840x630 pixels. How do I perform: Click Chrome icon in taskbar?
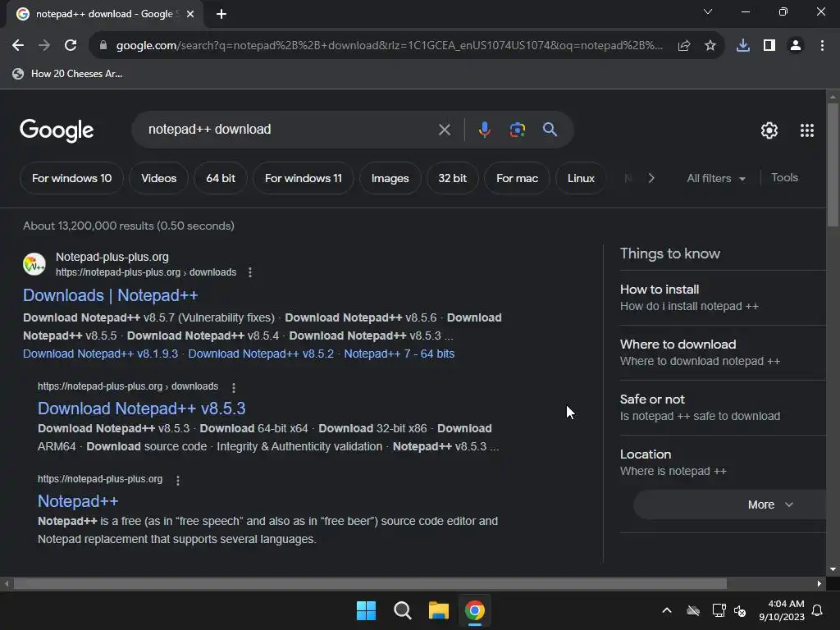[x=475, y=610]
